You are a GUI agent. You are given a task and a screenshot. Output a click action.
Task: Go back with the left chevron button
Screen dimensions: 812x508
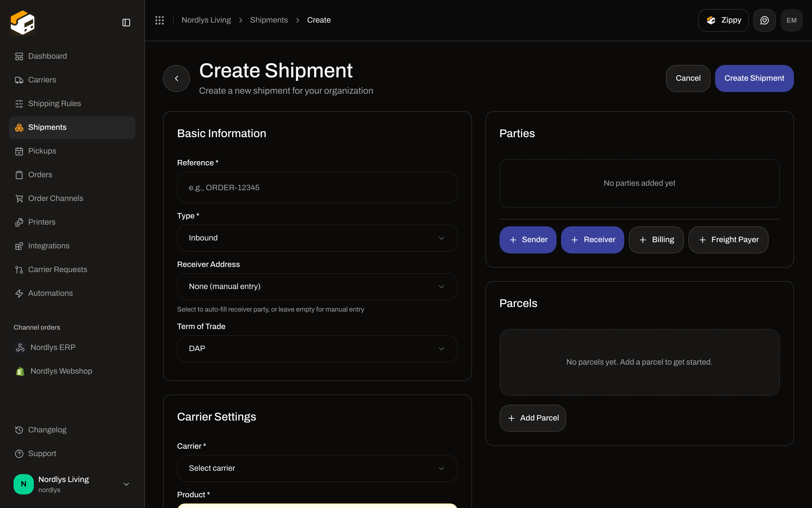176,78
